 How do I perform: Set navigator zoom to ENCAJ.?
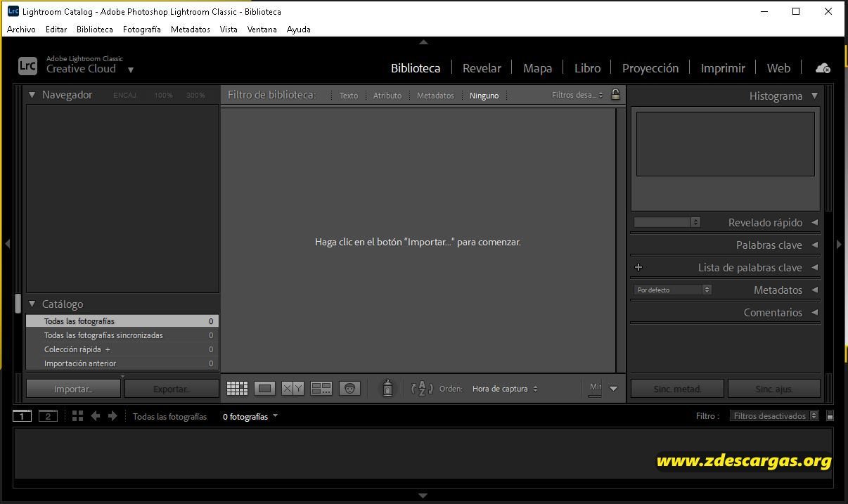[x=125, y=95]
